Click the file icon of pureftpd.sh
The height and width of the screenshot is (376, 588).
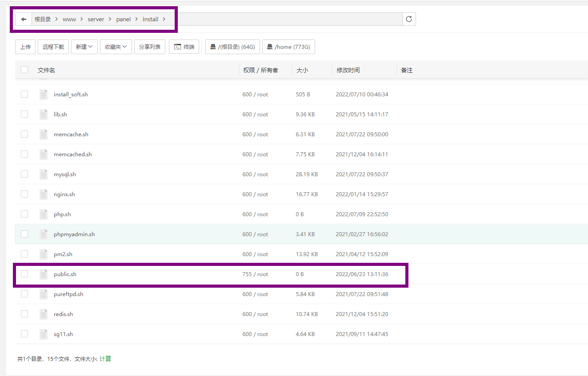click(x=43, y=294)
